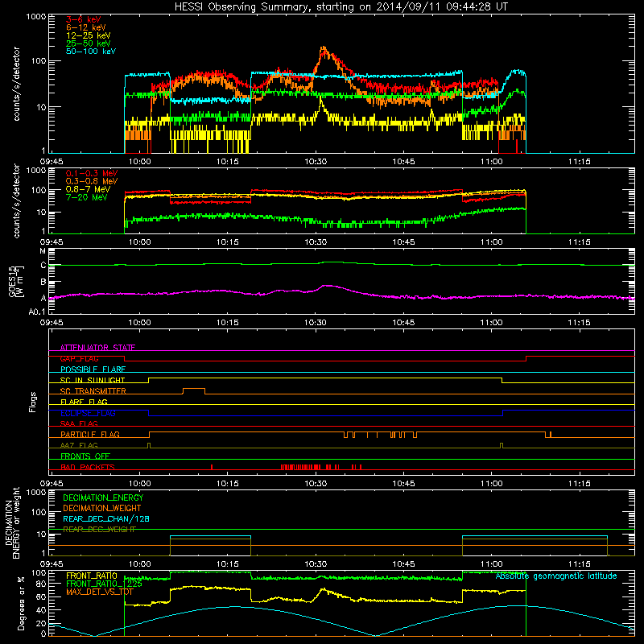
Task: Select the 3-6 keV legend label
Action: pyautogui.click(x=84, y=19)
